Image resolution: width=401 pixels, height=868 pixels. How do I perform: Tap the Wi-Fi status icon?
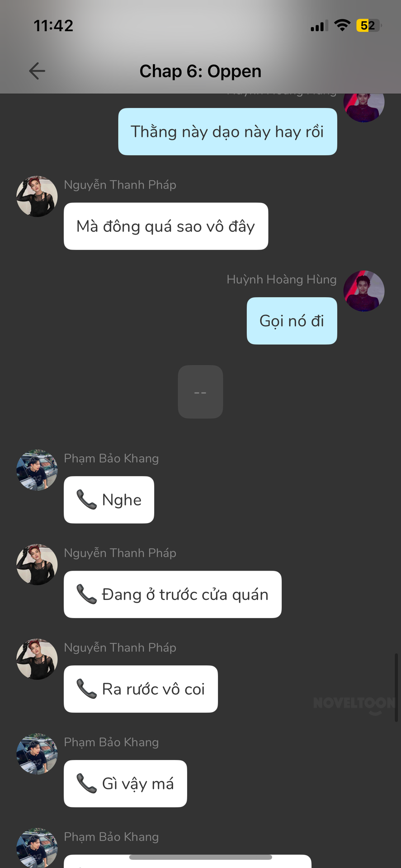pos(342,25)
